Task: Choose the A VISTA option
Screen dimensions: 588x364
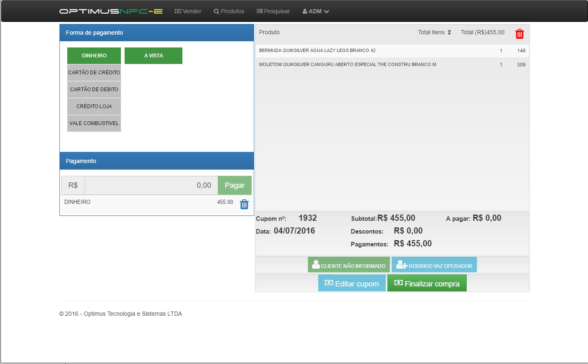Action: tap(153, 56)
